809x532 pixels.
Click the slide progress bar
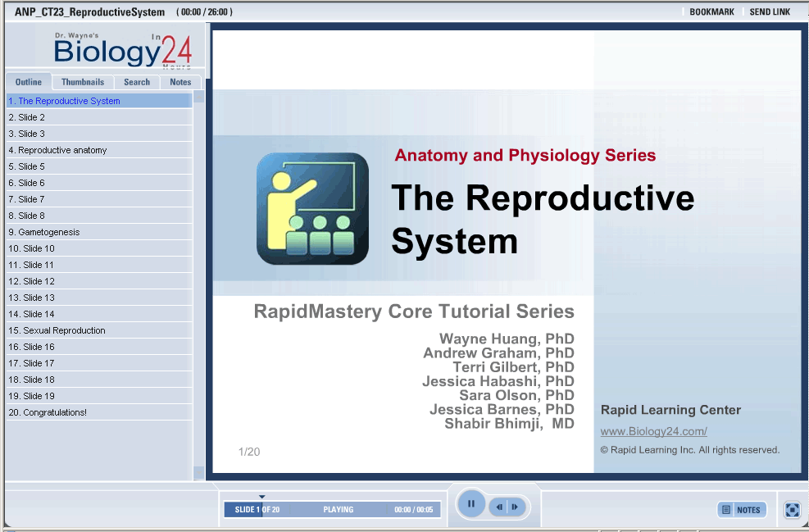tap(332, 510)
